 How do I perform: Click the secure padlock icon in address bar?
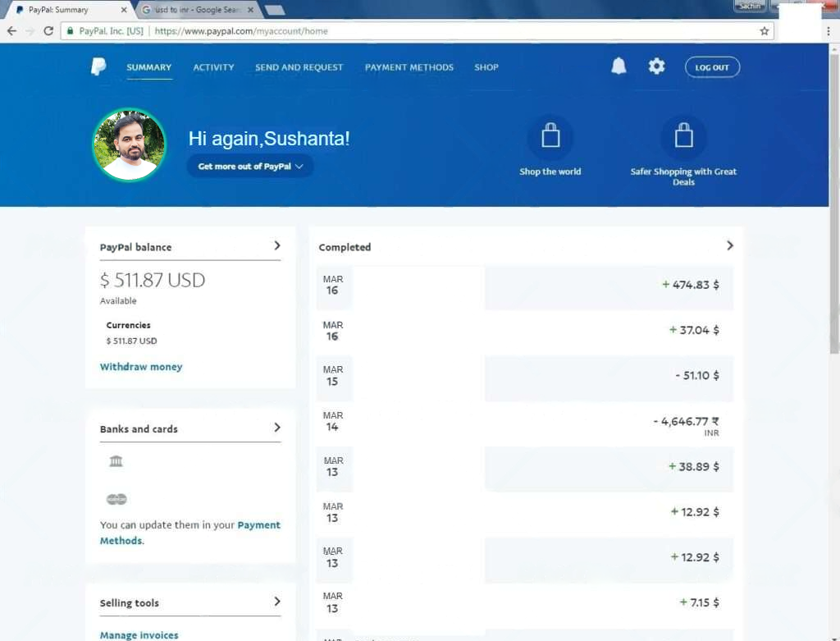71,31
